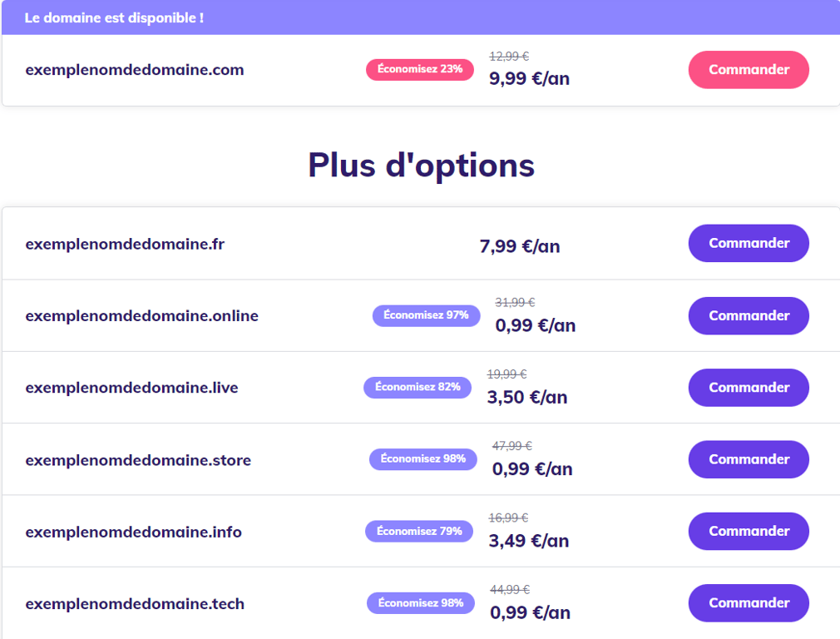Viewport: 840px width, 639px height.
Task: Click the Économisez 97% badge for .online
Action: [x=426, y=315]
